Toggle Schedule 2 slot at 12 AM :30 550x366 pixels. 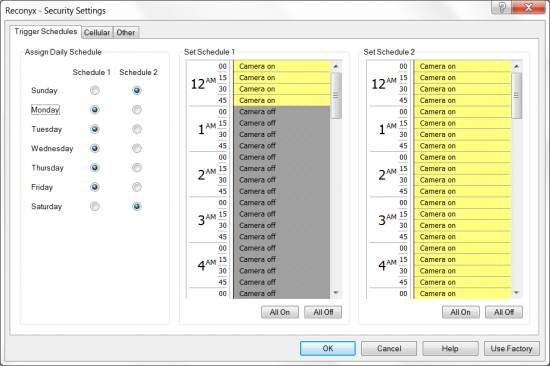click(462, 89)
